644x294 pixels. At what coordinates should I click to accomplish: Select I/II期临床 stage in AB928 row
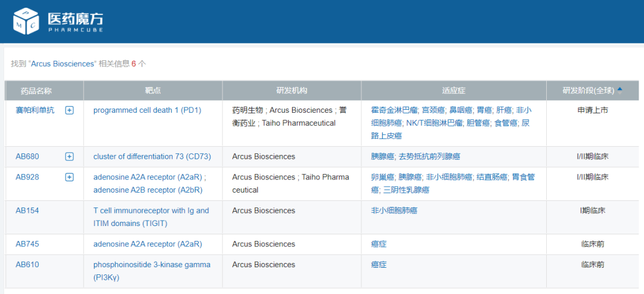pyautogui.click(x=593, y=177)
